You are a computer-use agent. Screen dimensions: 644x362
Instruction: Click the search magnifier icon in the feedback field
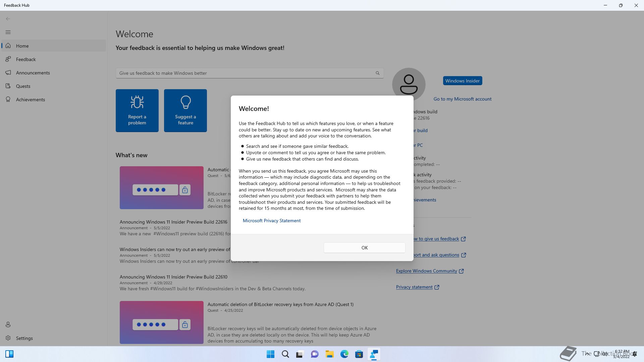coord(378,73)
